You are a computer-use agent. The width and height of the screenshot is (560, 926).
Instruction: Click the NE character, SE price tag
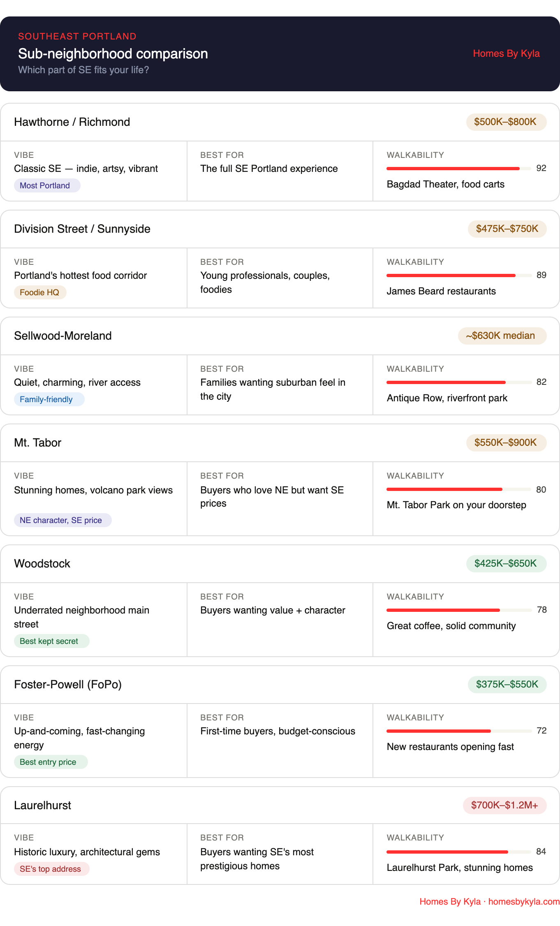[62, 520]
